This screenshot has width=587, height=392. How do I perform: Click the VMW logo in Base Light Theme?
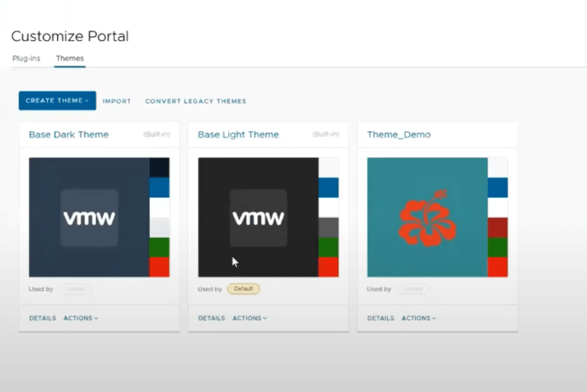pyautogui.click(x=258, y=218)
